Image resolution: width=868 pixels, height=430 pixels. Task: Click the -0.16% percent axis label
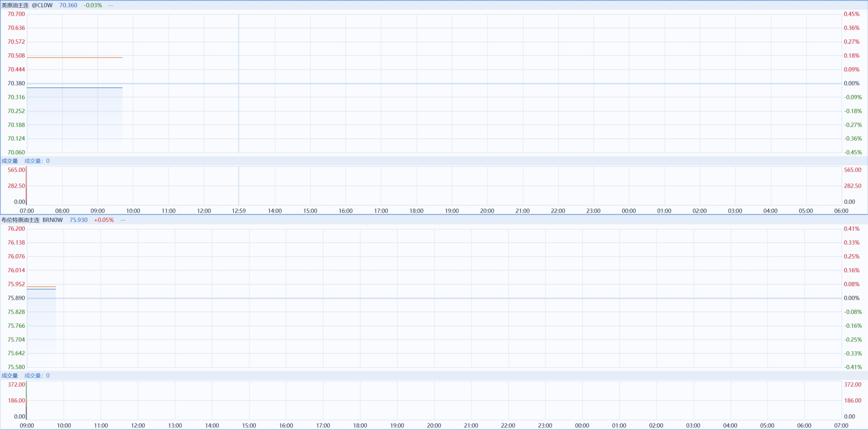pos(853,326)
